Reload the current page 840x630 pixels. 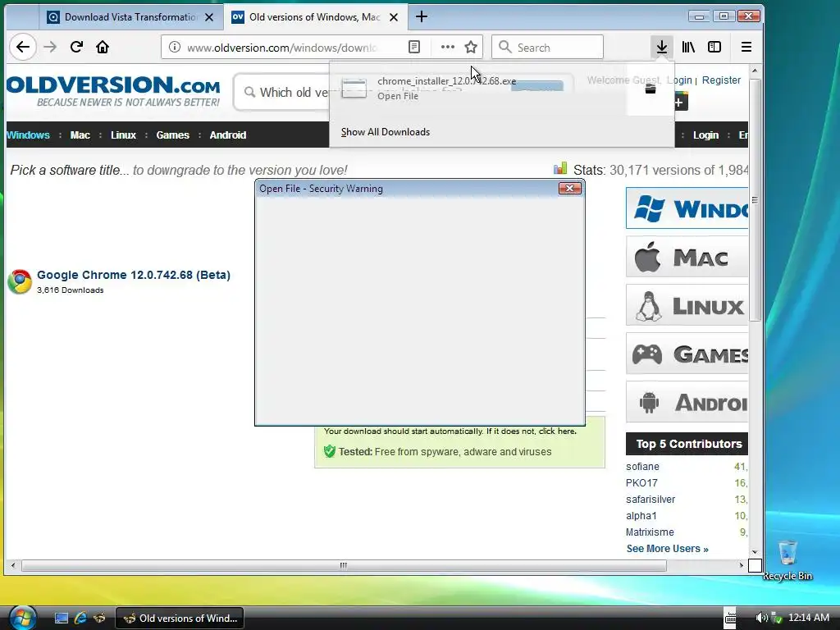76,47
